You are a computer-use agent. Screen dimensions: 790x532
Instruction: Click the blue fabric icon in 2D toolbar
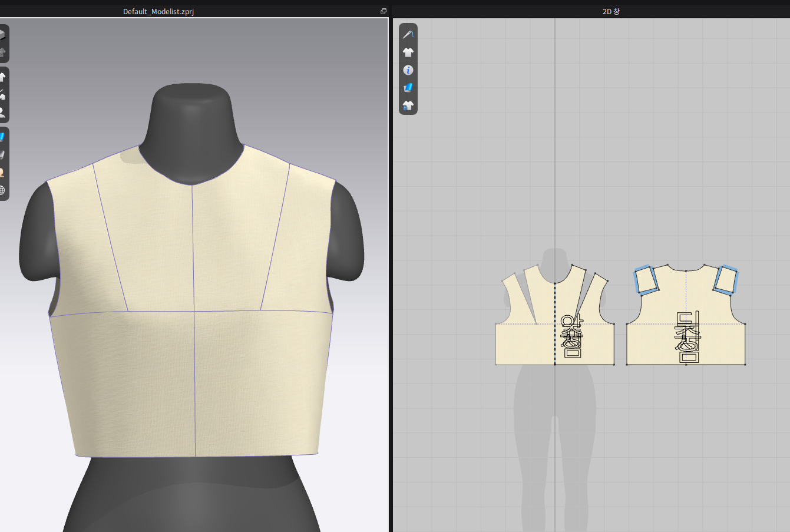pos(408,88)
